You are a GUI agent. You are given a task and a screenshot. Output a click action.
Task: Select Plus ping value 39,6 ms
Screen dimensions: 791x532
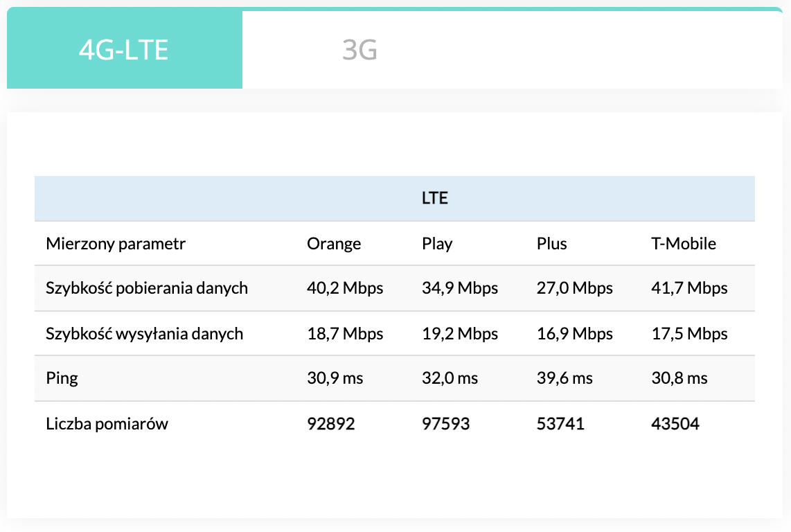[565, 379]
